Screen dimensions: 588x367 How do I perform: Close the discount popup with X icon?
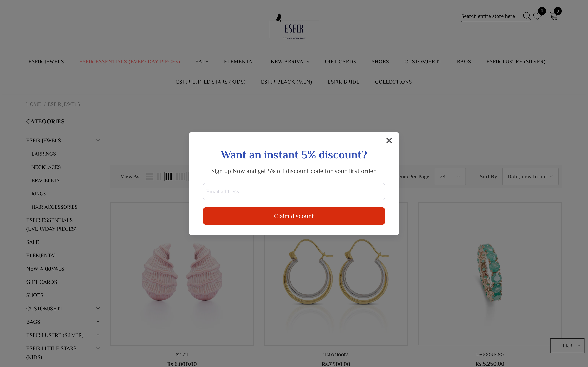[389, 141]
